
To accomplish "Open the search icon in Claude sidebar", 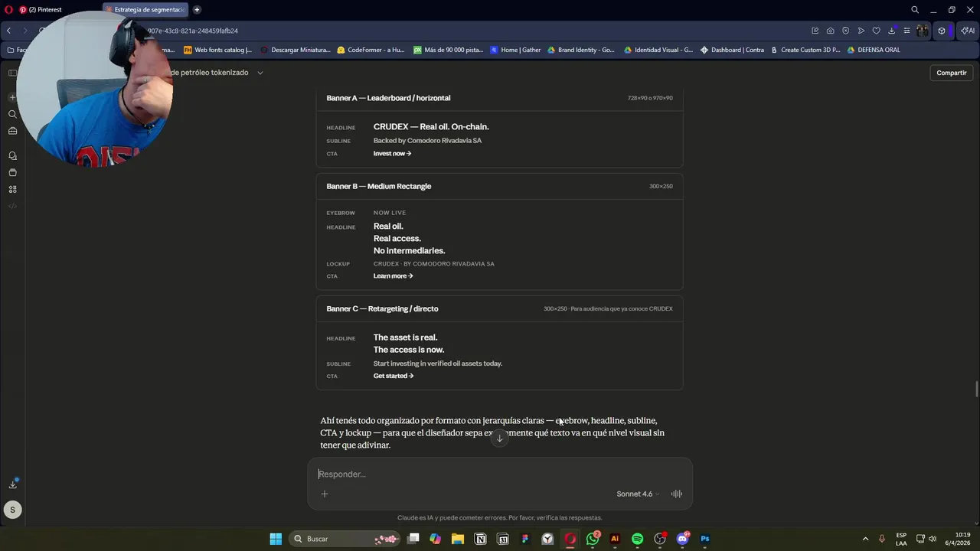I will [x=12, y=114].
